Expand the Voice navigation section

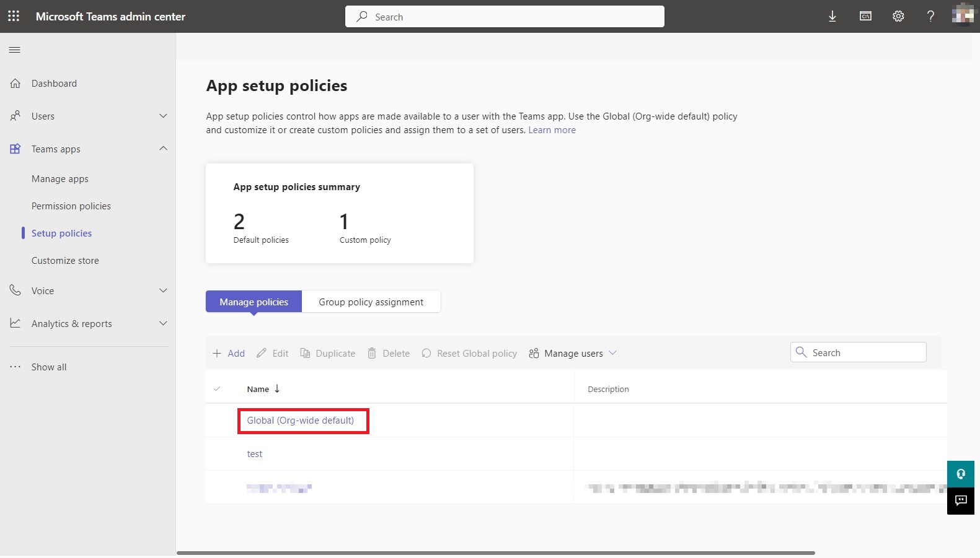coord(163,290)
